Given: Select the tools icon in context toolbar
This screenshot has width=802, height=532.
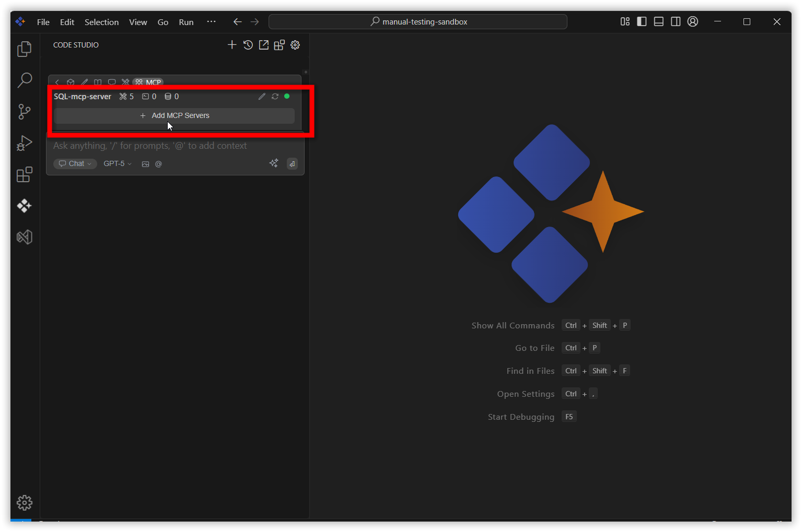Looking at the screenshot, I should point(125,82).
